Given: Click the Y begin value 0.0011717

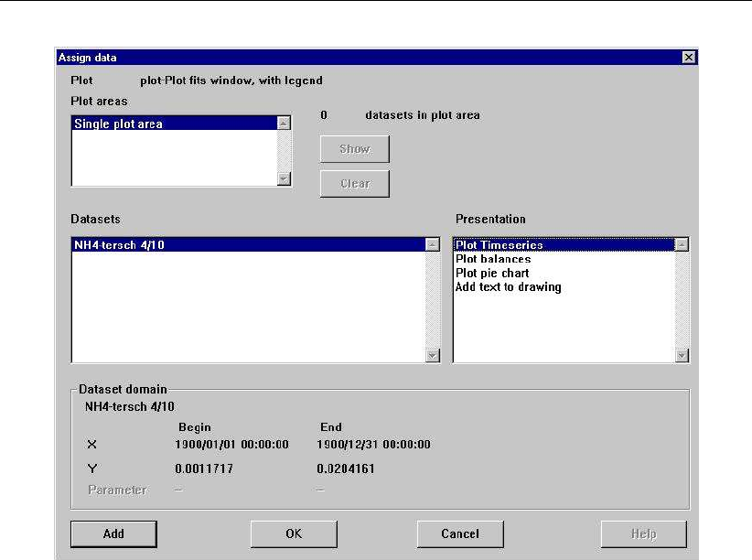Looking at the screenshot, I should (204, 468).
